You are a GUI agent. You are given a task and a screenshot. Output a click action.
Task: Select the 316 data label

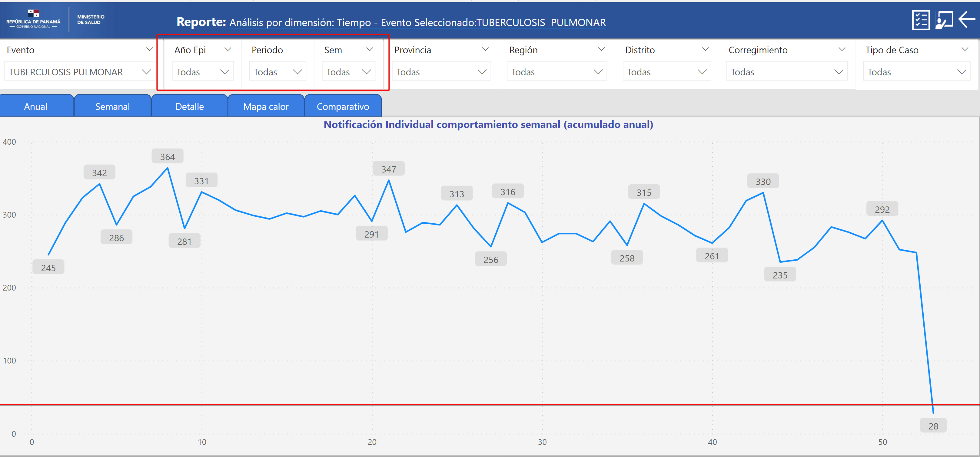(x=507, y=192)
